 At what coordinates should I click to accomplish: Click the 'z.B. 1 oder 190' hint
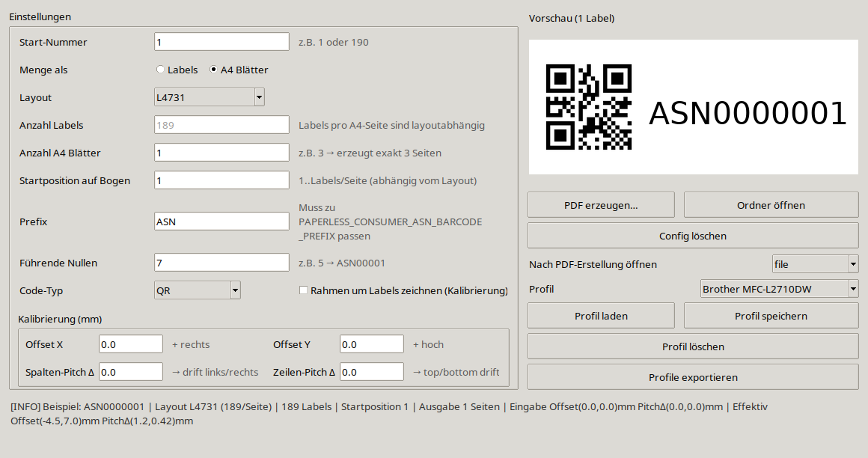pos(333,42)
